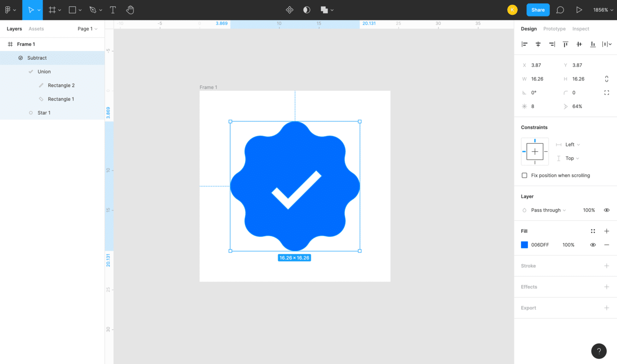This screenshot has height=364, width=617.
Task: Open the Pass through blend mode dropdown
Action: pyautogui.click(x=548, y=210)
